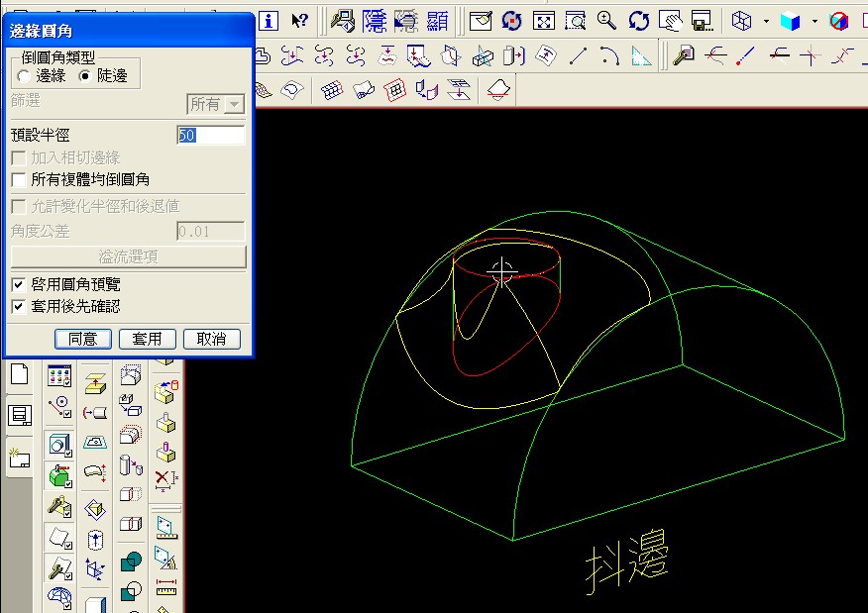Switch to wireframe cube display icon
This screenshot has width=868, height=613.
(x=741, y=21)
